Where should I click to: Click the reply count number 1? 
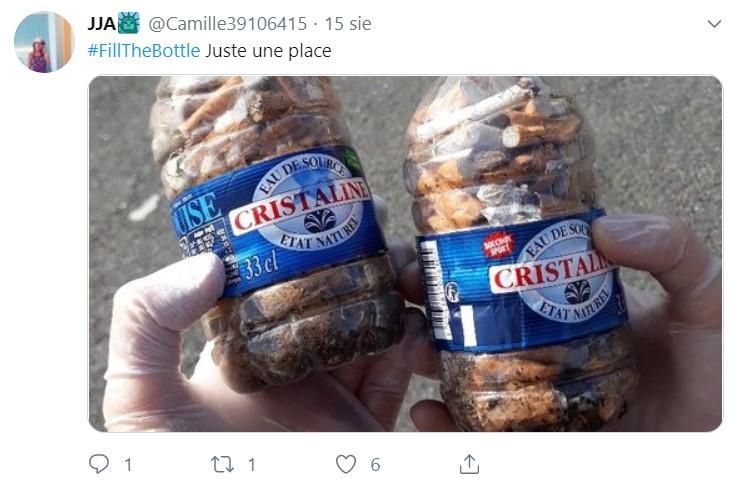coord(128,465)
